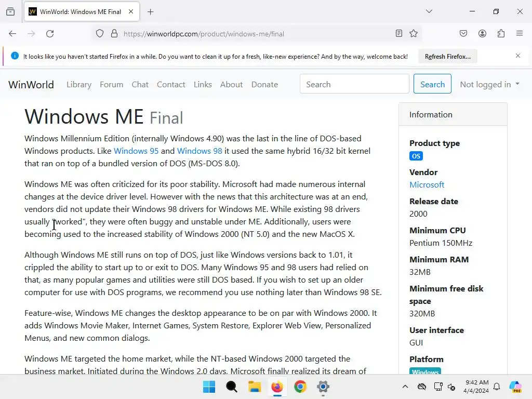This screenshot has width=532, height=399.
Task: Bookmark this page with star icon
Action: (x=413, y=33)
